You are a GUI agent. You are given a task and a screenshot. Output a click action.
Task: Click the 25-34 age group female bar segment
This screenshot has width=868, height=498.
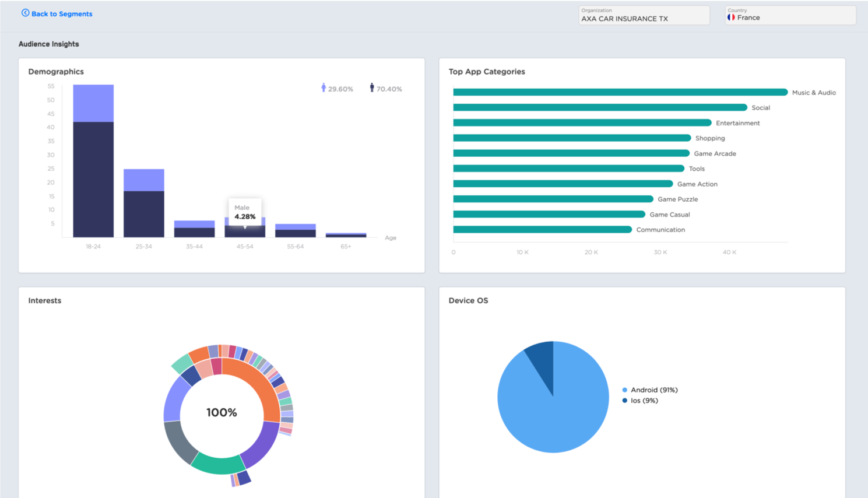144,180
